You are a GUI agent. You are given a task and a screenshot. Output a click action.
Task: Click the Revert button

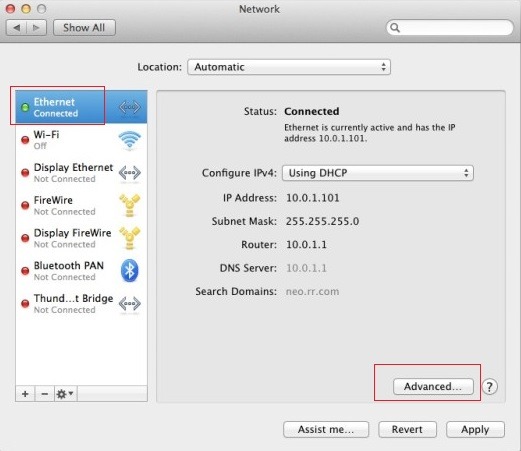pos(407,429)
